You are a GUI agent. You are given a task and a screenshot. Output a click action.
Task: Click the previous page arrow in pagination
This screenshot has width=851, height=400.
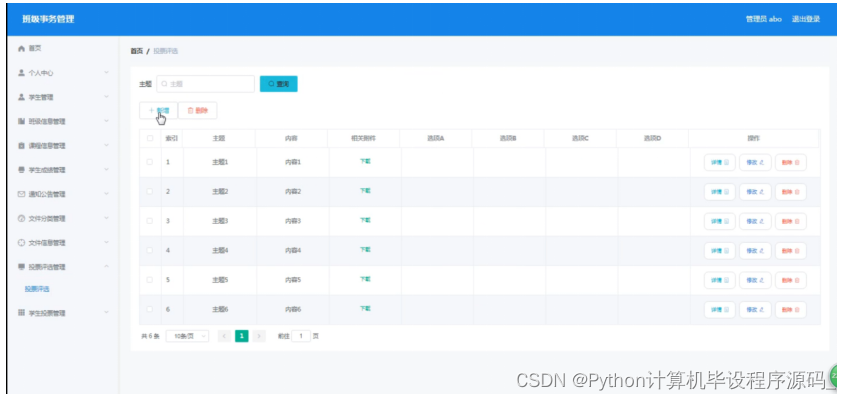(x=224, y=336)
